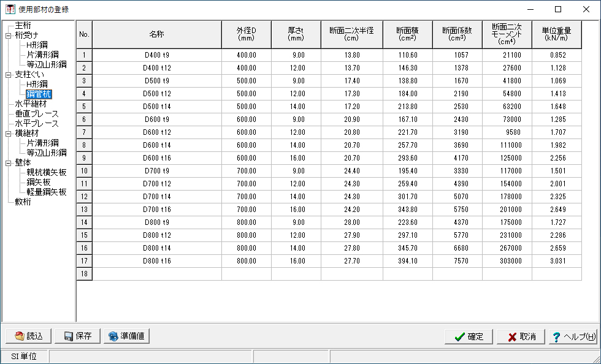The height and width of the screenshot is (364, 601).
Task: Select 鋼管杭 tree item
Action: click(39, 94)
